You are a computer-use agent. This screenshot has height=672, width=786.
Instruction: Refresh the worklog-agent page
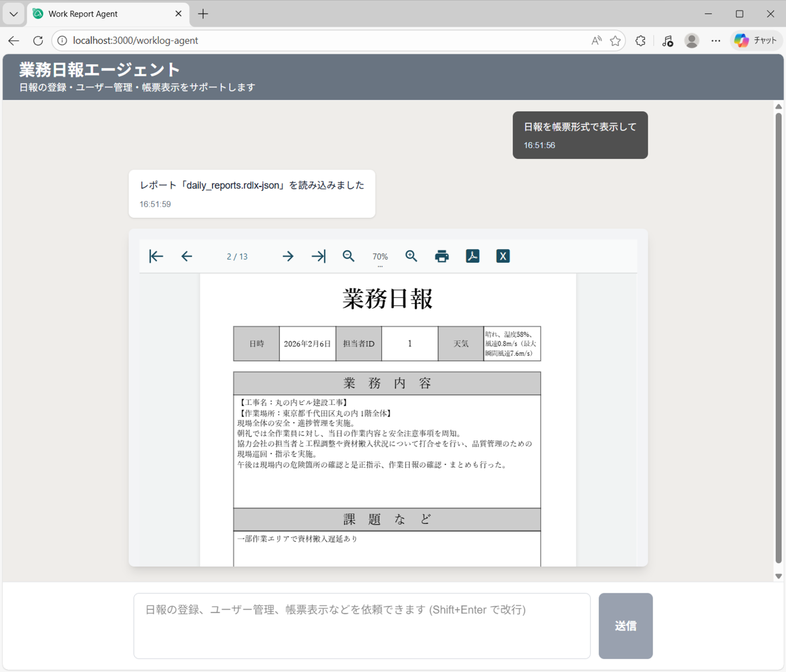pyautogui.click(x=38, y=40)
